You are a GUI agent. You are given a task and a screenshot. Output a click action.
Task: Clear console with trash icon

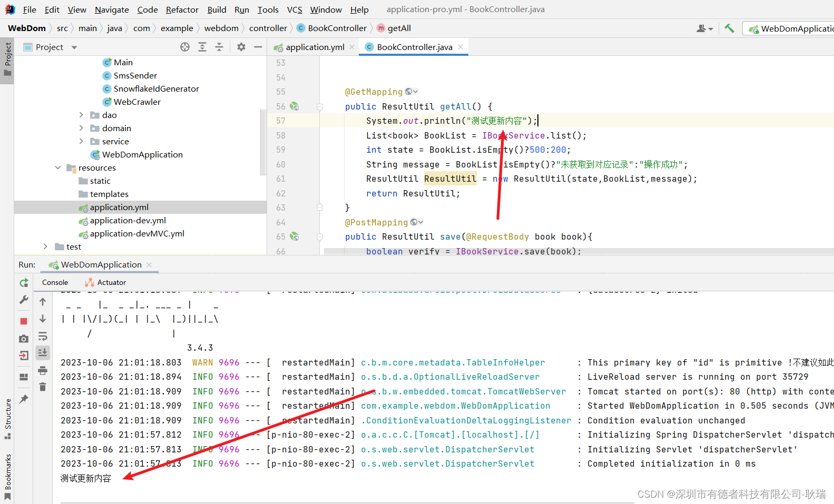tap(43, 387)
